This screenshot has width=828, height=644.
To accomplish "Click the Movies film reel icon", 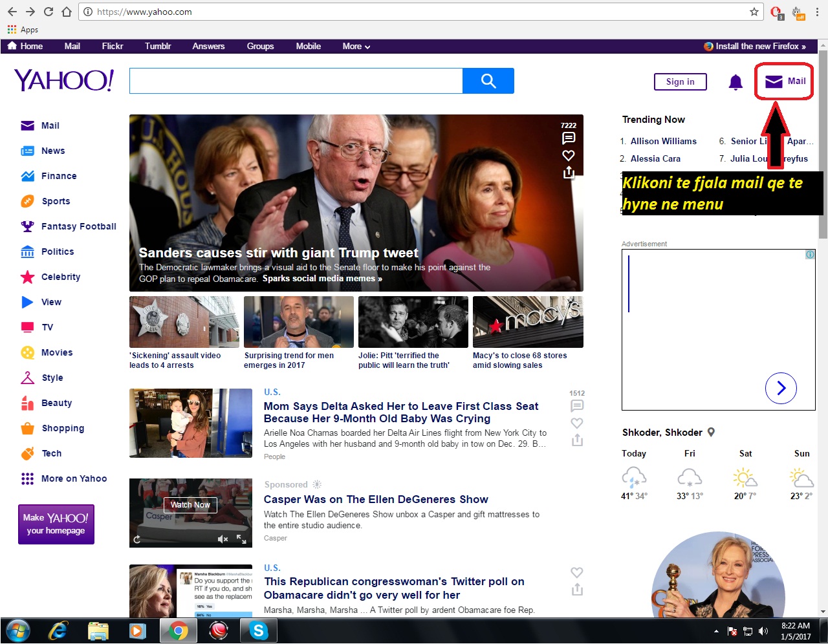I will [27, 352].
